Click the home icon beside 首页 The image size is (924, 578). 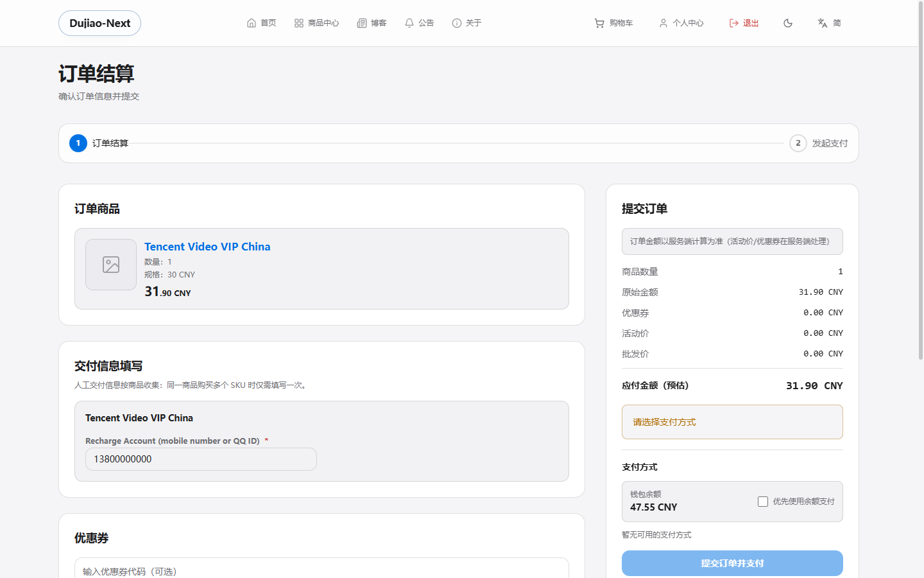point(252,23)
